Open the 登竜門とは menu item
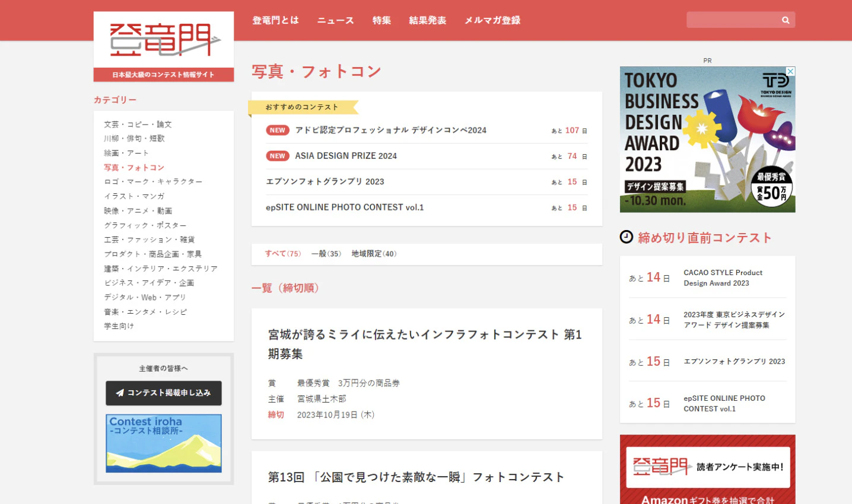Image resolution: width=852 pixels, height=504 pixels. point(275,20)
